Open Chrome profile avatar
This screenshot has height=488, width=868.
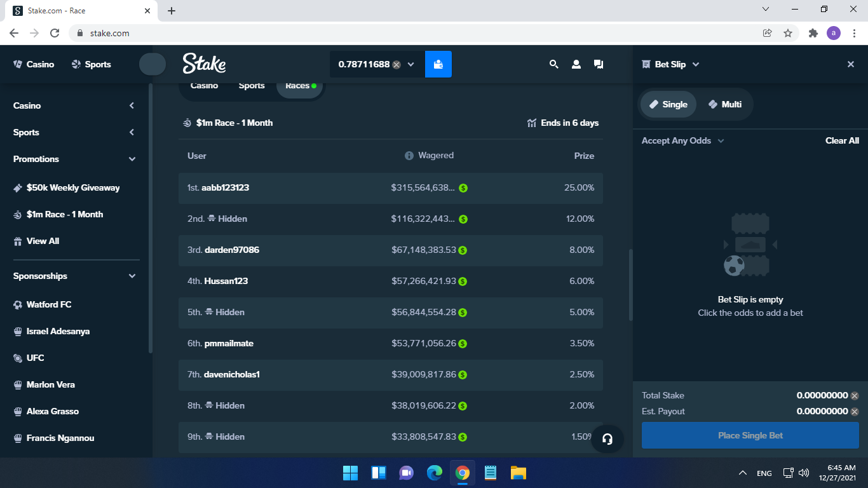click(834, 33)
